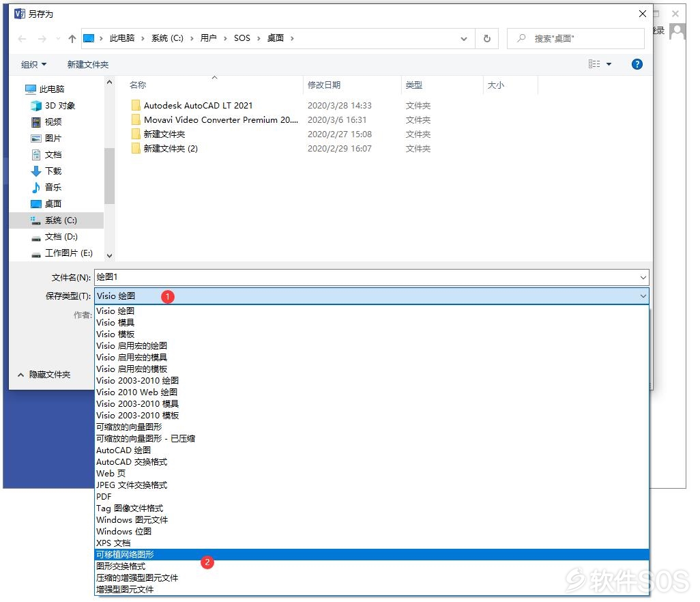Viewport: 700px width, 602px height.
Task: Choose Visio 启用宏的绘图 format
Action: [371, 345]
